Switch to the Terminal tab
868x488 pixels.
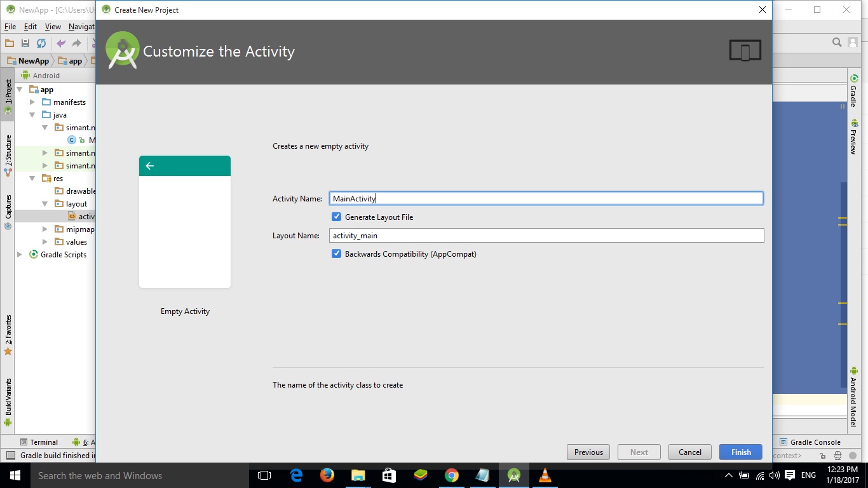pos(39,442)
